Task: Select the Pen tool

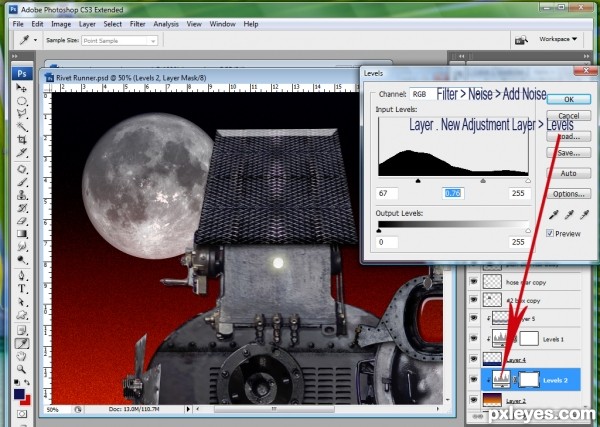Action: [x=21, y=276]
